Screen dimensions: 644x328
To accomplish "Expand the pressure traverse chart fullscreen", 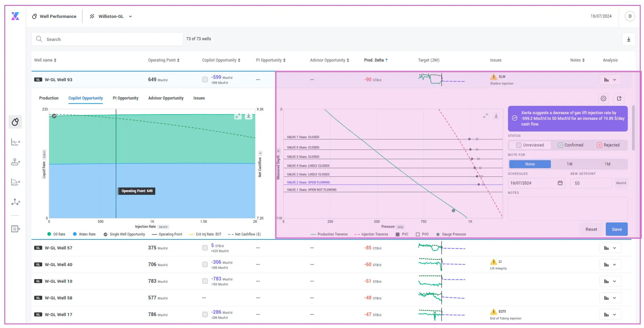I will tap(485, 116).
